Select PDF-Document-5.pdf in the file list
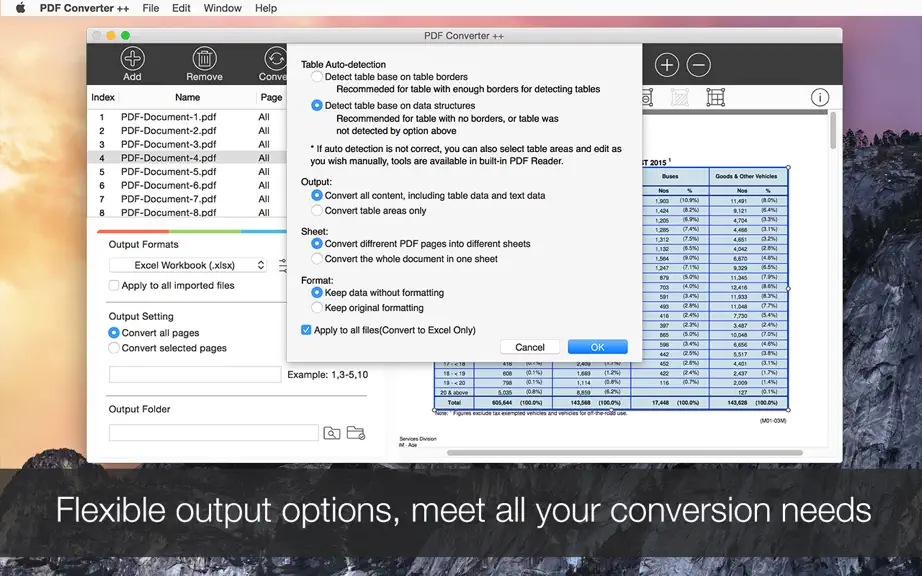922x576 pixels. 168,172
